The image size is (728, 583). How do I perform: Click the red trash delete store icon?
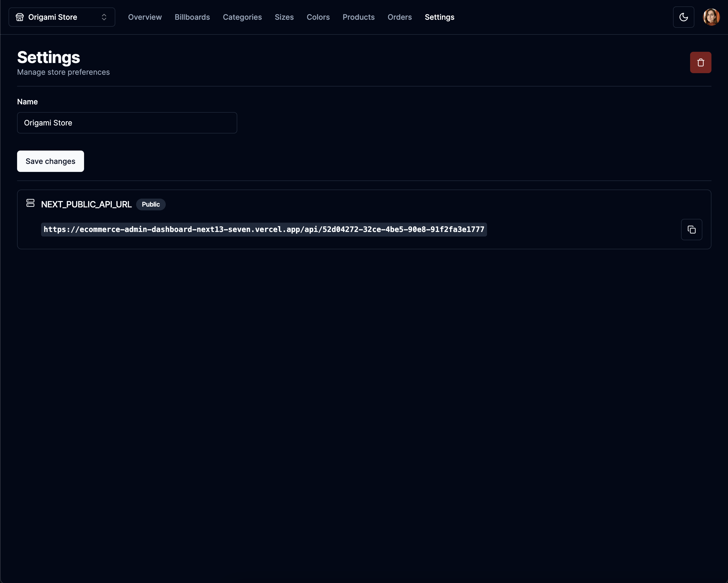coord(700,62)
